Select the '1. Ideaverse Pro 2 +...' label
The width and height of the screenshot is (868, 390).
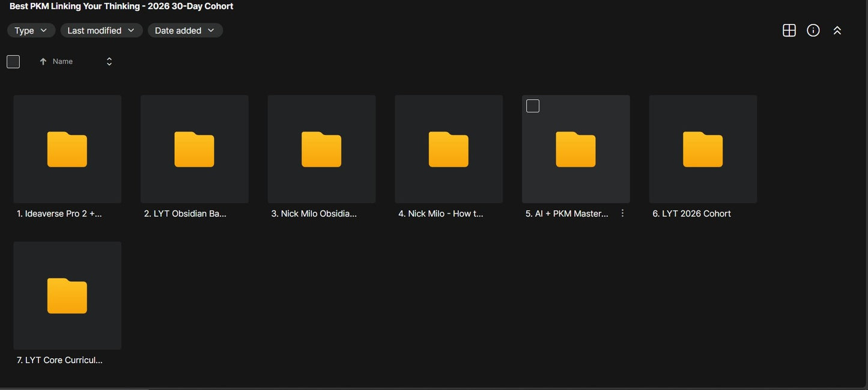tap(59, 213)
